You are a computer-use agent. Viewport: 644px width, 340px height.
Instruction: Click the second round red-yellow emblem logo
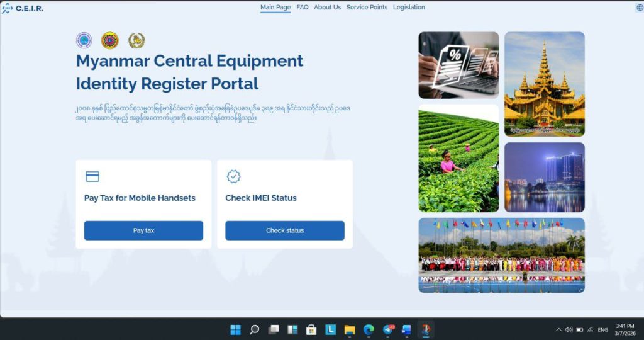click(110, 41)
